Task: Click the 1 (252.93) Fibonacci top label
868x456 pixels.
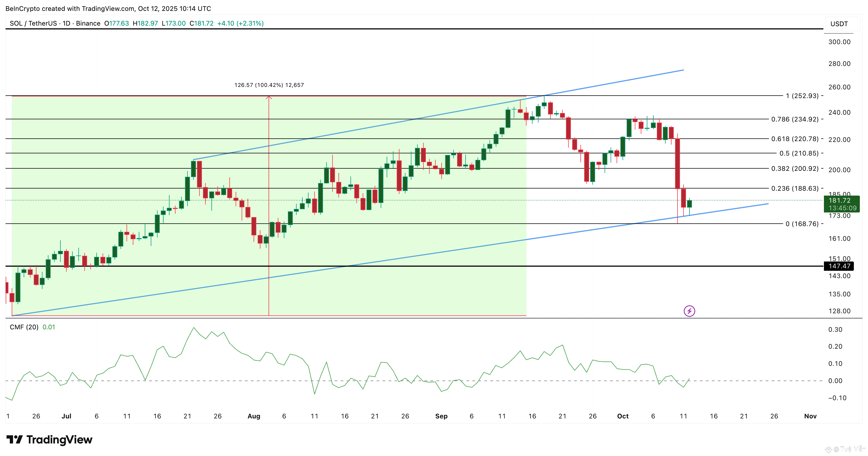Action: [802, 96]
